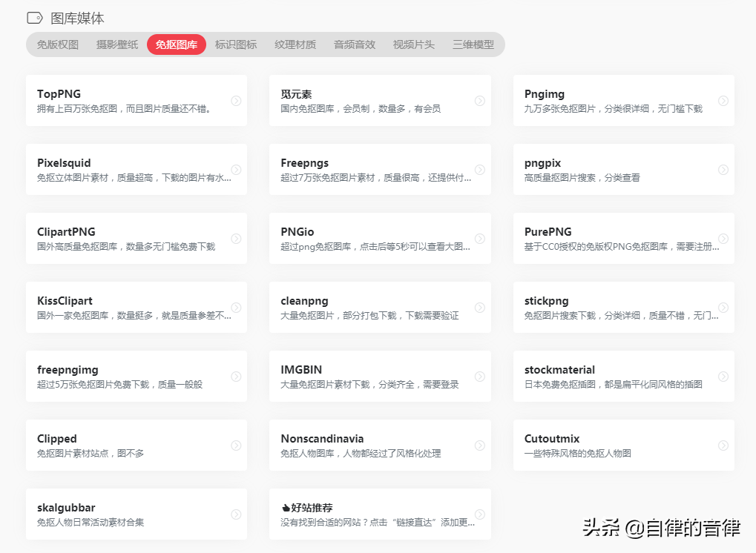Screen dimensions: 756x553
Task: Click description 日本免费免抠插图，都是扁平化同风格的插图
Action: [614, 385]
